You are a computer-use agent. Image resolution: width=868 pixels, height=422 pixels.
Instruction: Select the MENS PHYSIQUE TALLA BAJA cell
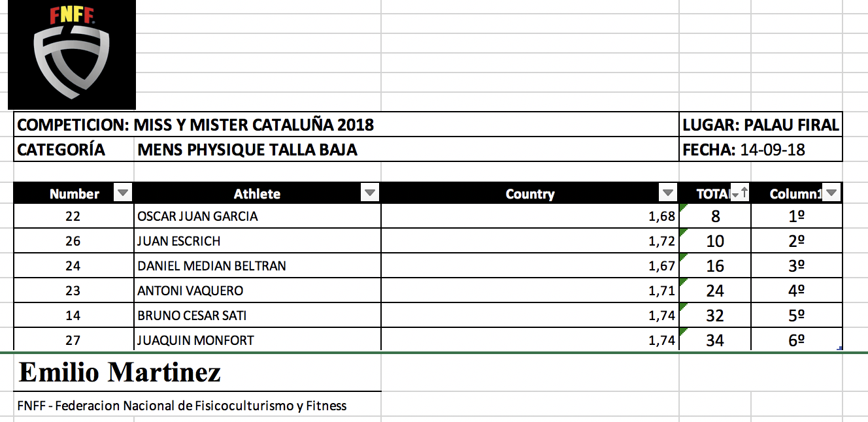point(248,150)
